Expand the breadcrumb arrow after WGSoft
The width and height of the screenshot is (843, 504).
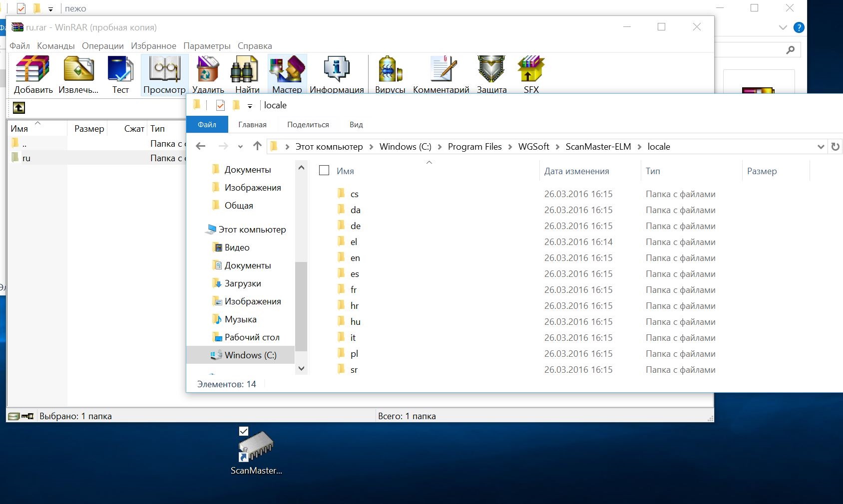pos(557,147)
